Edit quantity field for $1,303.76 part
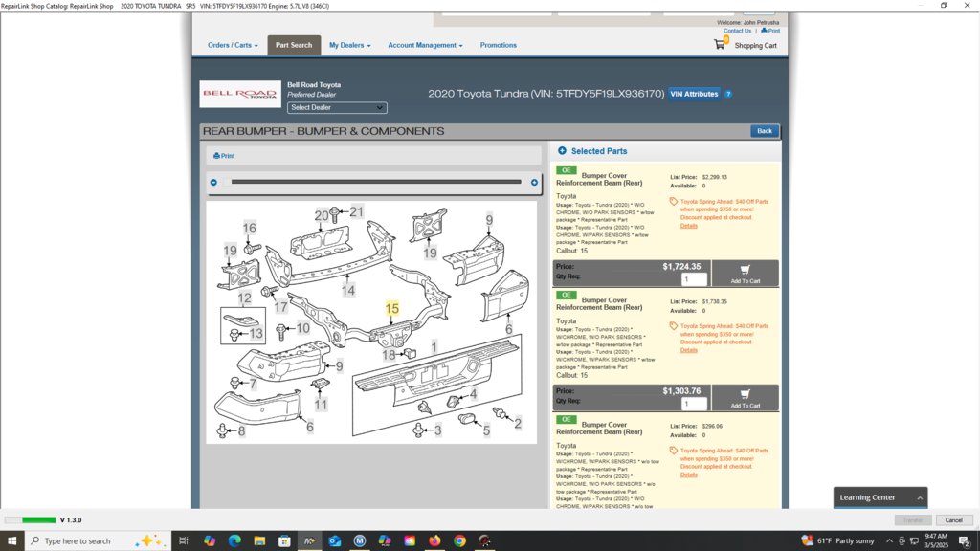The width and height of the screenshot is (980, 551). tap(694, 404)
